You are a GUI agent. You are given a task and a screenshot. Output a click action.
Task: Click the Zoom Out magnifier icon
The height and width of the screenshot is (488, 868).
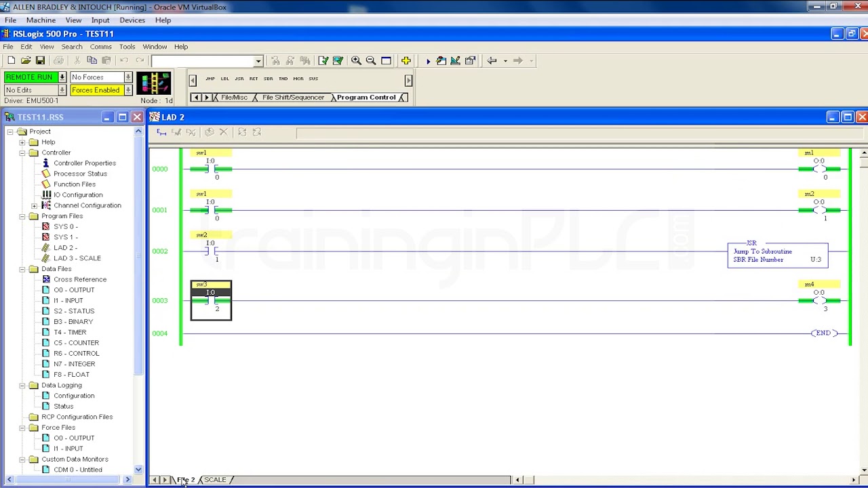point(371,61)
